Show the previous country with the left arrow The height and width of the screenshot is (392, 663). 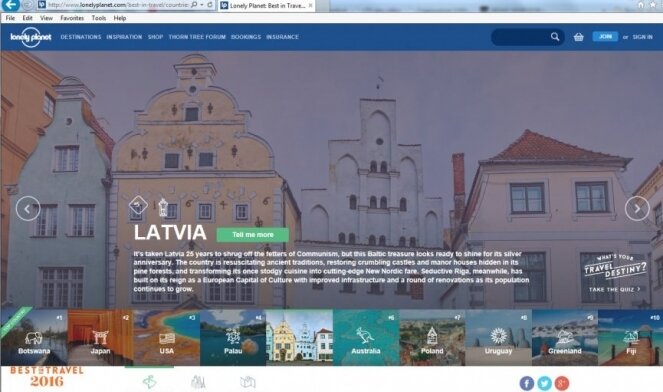tap(28, 208)
